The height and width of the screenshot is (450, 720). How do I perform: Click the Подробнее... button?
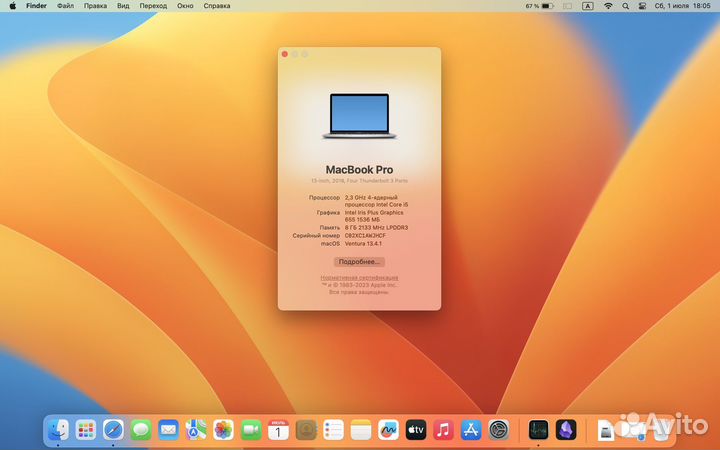[359, 262]
